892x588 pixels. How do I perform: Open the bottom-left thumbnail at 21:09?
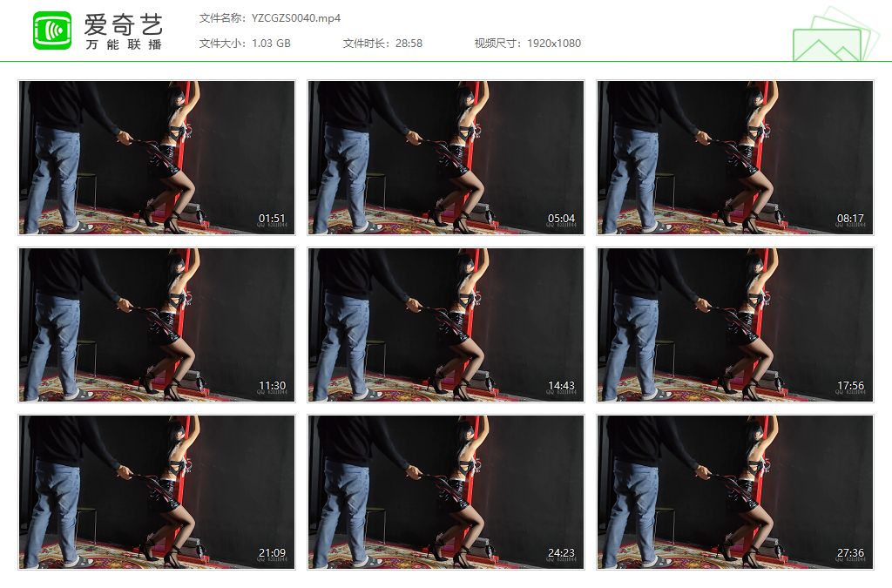(157, 492)
